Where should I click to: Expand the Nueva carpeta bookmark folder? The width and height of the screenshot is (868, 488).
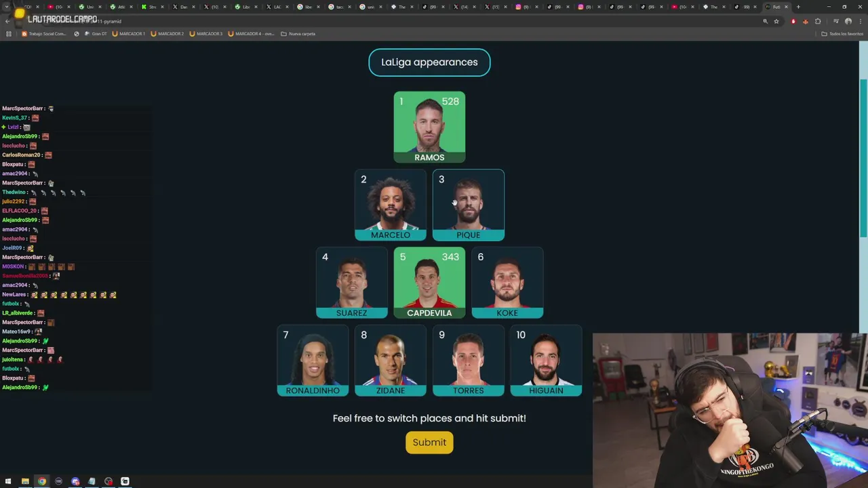pyautogui.click(x=298, y=33)
